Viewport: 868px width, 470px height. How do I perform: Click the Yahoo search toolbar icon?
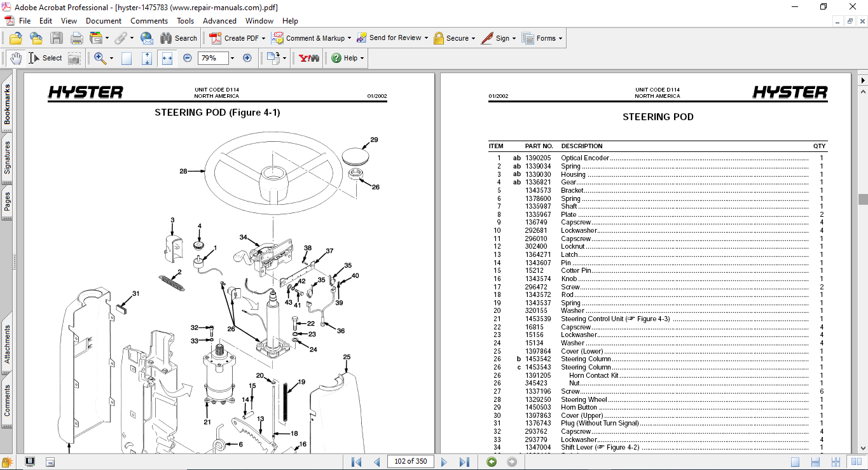tap(309, 59)
